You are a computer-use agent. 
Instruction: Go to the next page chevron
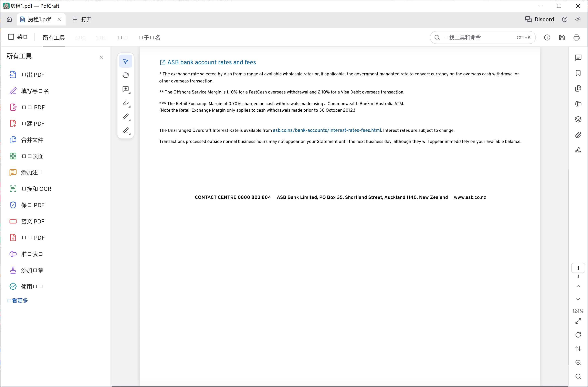pos(578,299)
